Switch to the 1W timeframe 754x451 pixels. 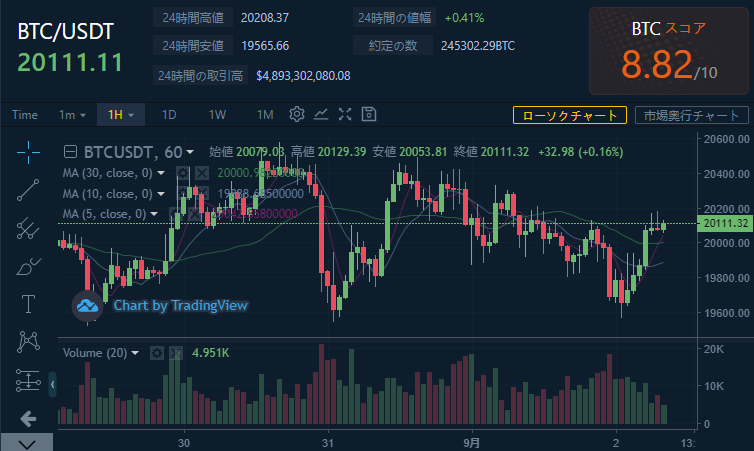point(217,114)
